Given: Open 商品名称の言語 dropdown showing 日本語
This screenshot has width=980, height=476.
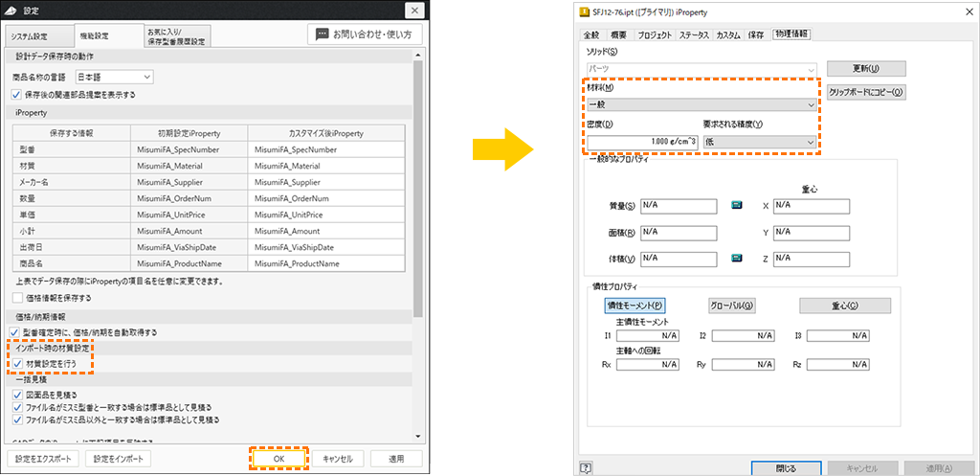Looking at the screenshot, I should coord(114,77).
